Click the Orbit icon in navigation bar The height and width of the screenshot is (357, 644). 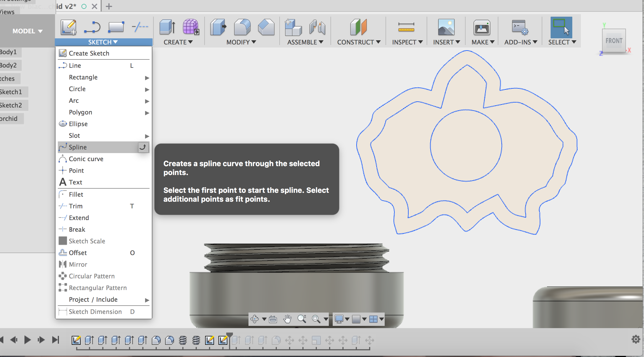(x=254, y=319)
